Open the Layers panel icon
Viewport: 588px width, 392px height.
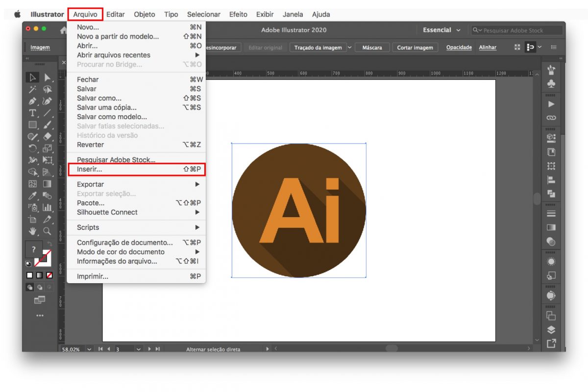pos(551,330)
